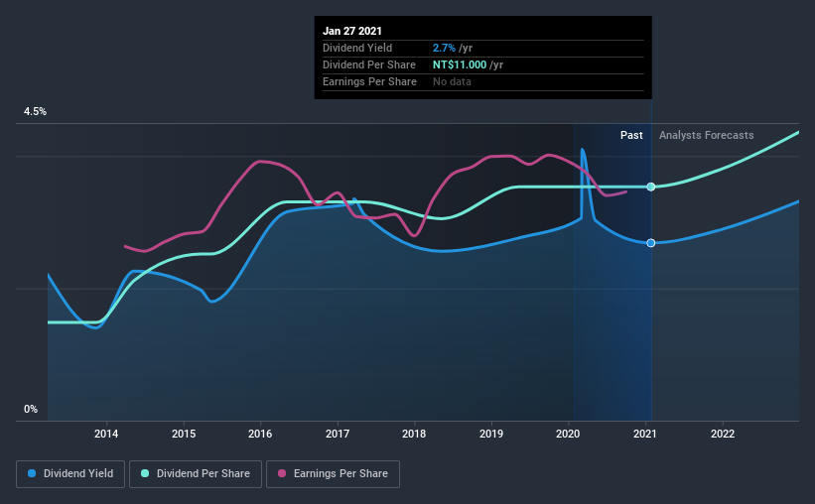Click the 2021 x-axis label

[x=644, y=434]
